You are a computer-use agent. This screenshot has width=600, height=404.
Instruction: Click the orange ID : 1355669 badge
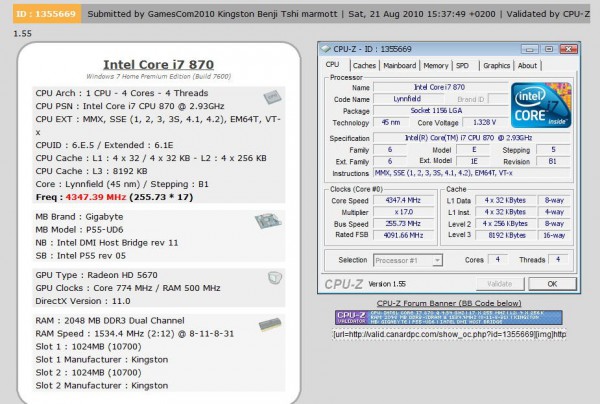[x=47, y=14]
